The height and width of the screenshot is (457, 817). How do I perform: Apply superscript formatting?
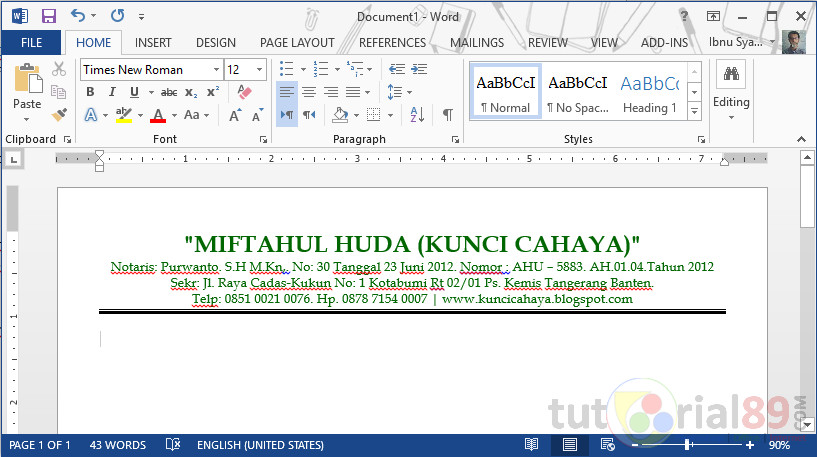coord(213,92)
